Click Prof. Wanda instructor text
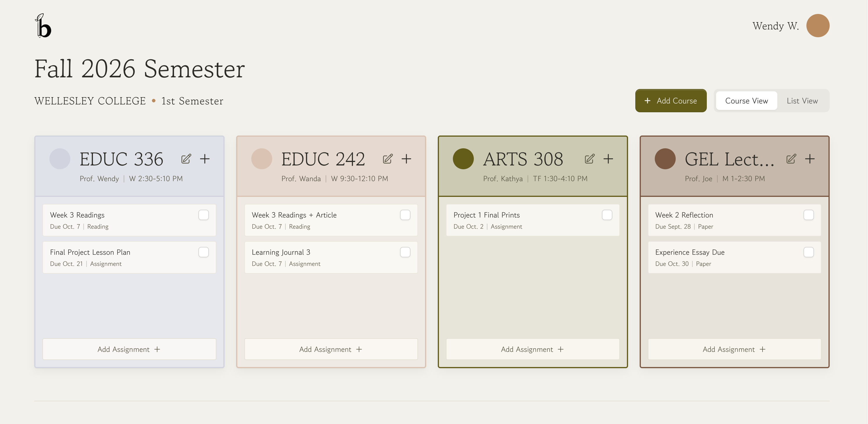This screenshot has width=868, height=424. [301, 179]
